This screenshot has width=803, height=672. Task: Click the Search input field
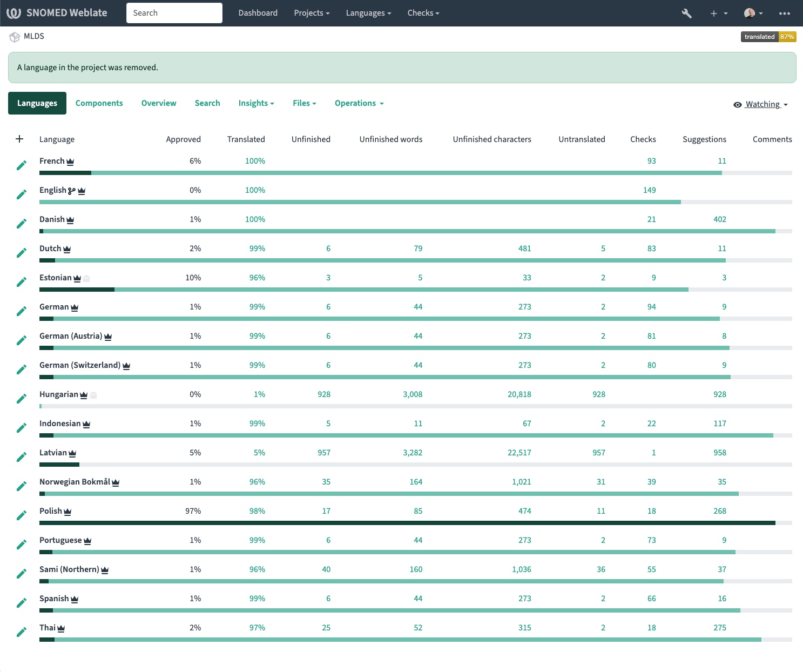coord(174,13)
